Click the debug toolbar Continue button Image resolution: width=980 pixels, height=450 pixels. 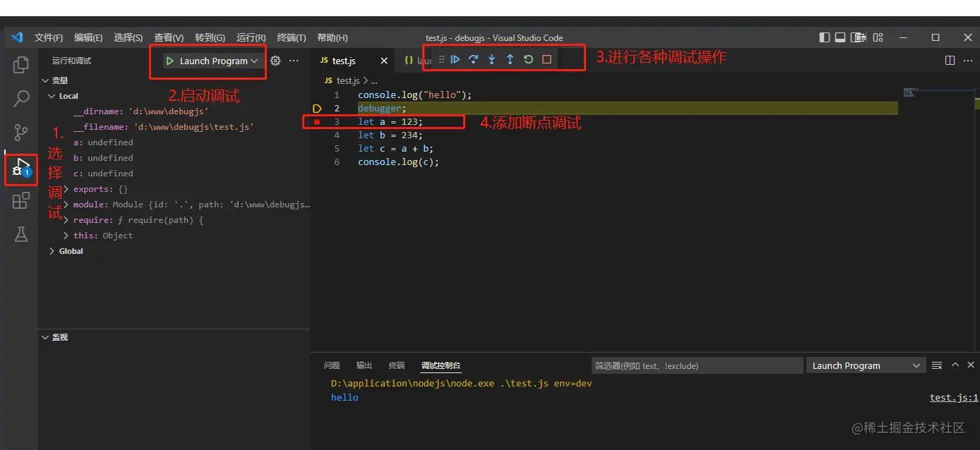coord(455,60)
